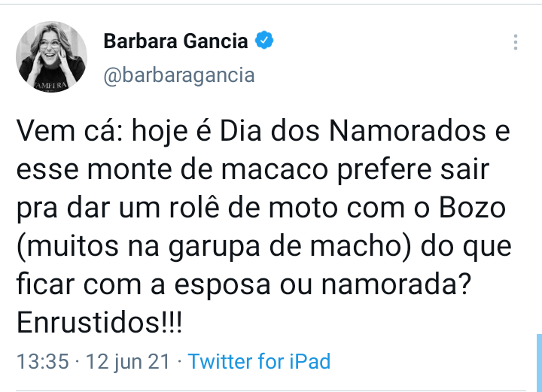The height and width of the screenshot is (392, 542).
Task: Select the @barbaragancia handle
Action: tap(178, 75)
